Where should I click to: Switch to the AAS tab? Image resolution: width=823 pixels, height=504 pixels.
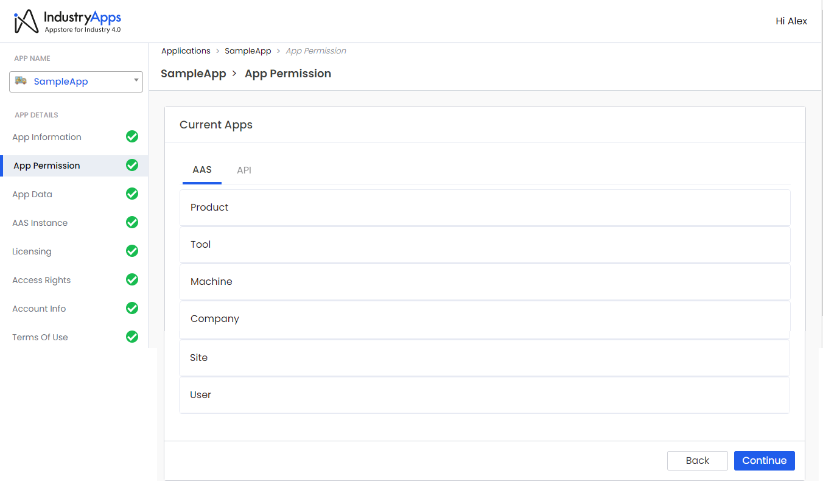click(202, 170)
